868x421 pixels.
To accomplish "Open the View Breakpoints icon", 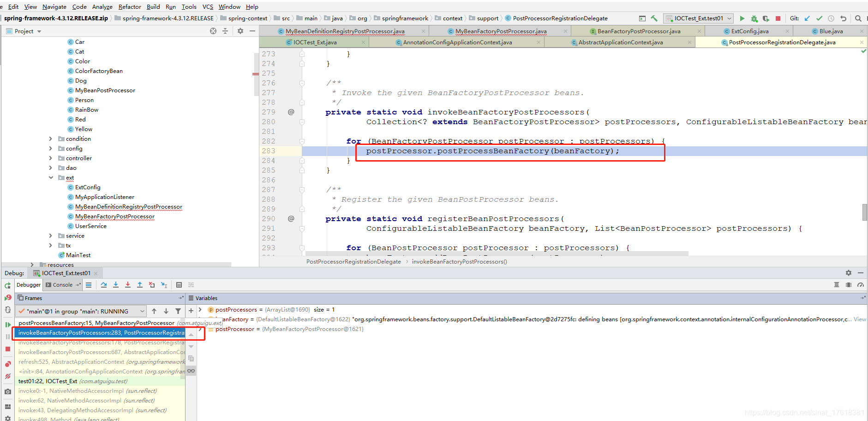I will [7, 364].
